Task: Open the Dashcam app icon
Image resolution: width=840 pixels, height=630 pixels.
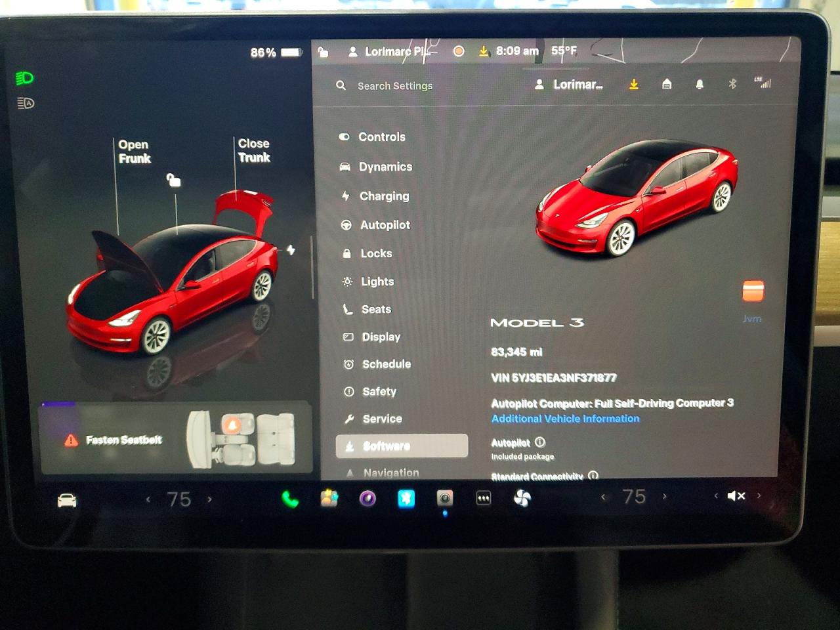Action: (x=445, y=499)
